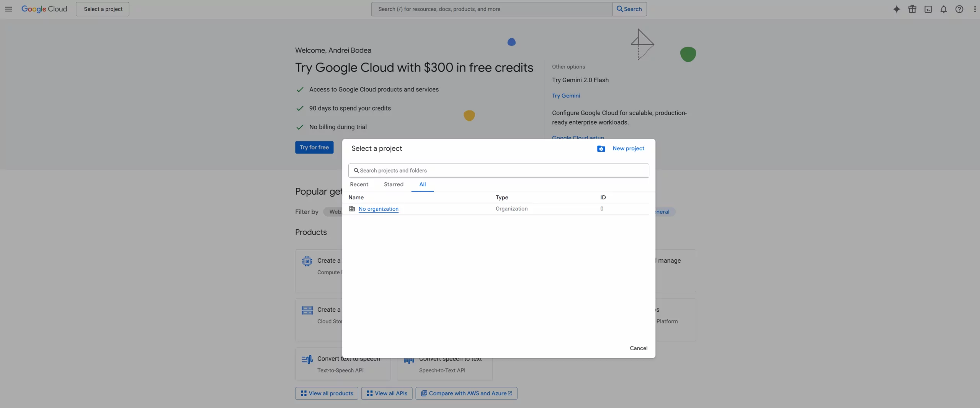Click View all APIs button
Image resolution: width=980 pixels, height=408 pixels.
click(387, 393)
